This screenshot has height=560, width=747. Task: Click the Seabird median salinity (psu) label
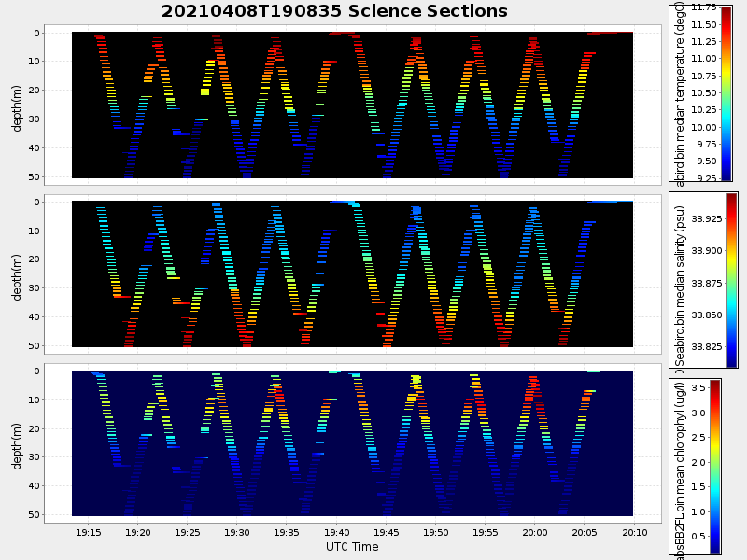pyautogui.click(x=681, y=280)
